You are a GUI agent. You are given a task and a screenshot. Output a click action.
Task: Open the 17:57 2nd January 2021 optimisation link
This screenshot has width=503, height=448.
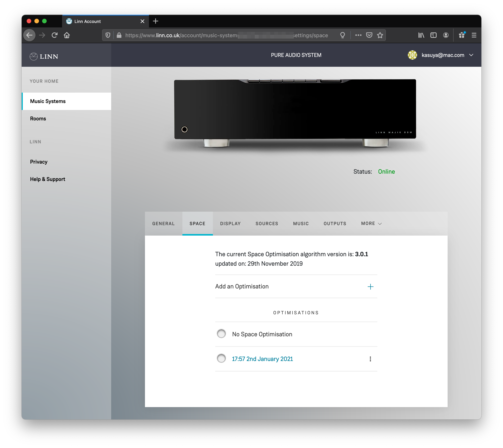click(262, 359)
